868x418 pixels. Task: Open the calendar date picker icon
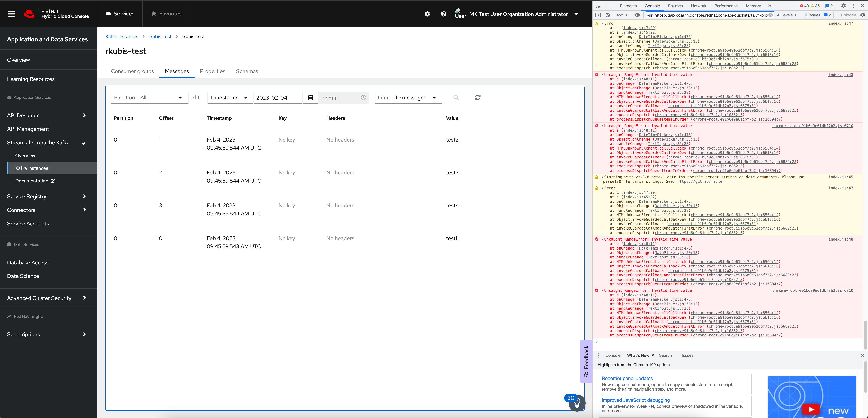click(310, 98)
